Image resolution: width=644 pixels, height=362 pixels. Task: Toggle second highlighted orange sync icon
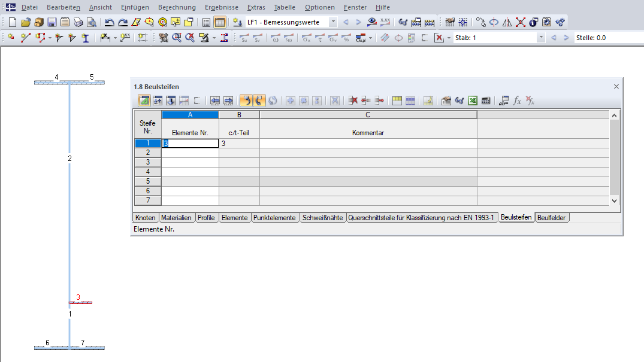(259, 101)
